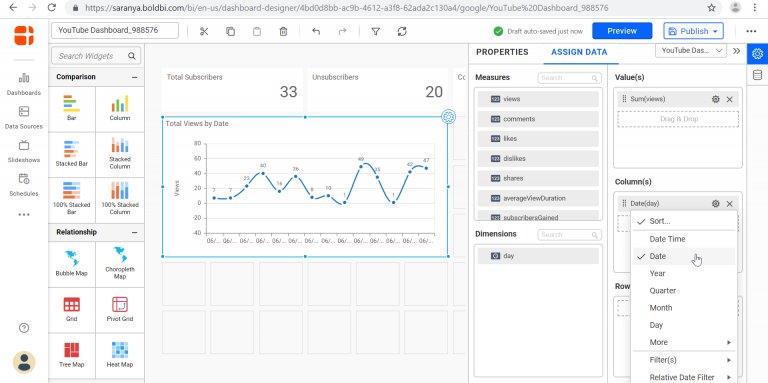768x383 pixels.
Task: Click the Preview button
Action: tap(622, 31)
